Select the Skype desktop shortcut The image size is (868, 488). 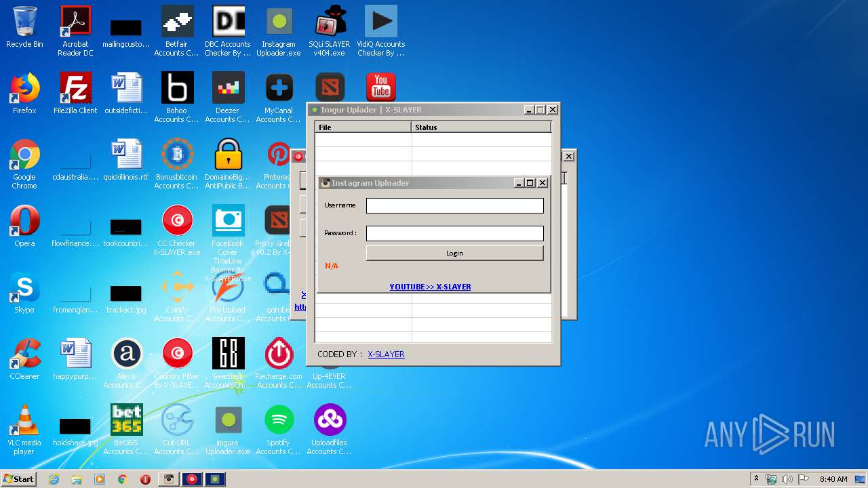[24, 293]
